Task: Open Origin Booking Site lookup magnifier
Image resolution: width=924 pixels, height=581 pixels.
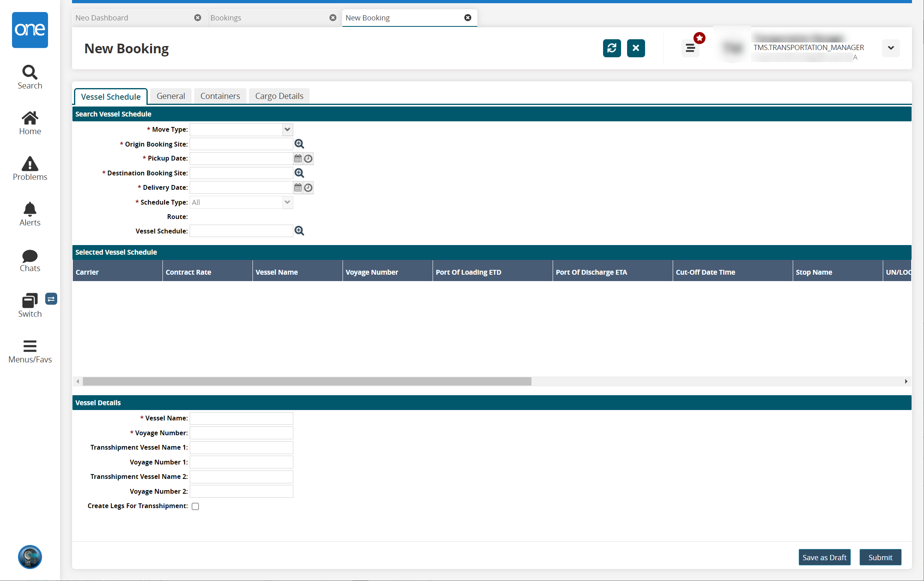Action: [x=299, y=144]
